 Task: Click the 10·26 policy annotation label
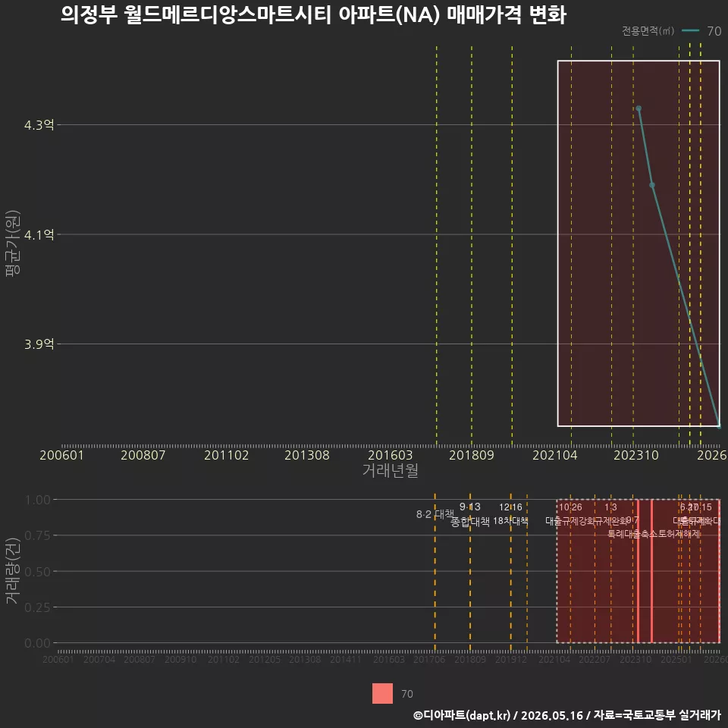[570, 507]
